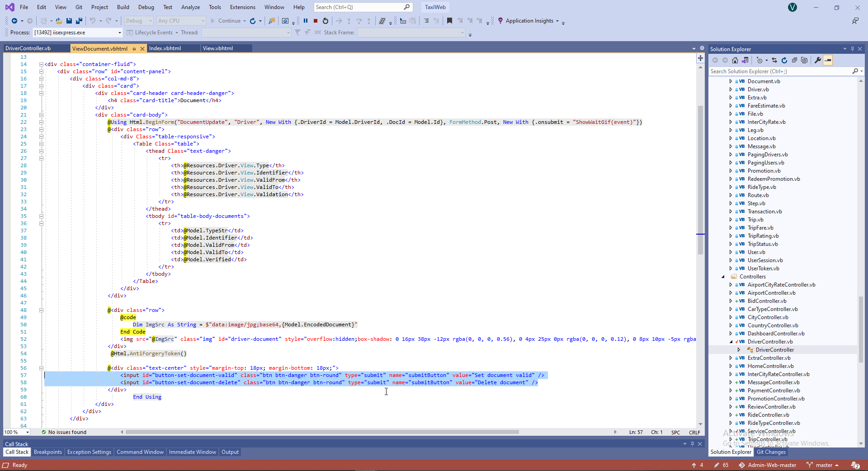Image resolution: width=868 pixels, height=471 pixels.
Task: Open the Breakpoints panel tab
Action: [x=48, y=452]
